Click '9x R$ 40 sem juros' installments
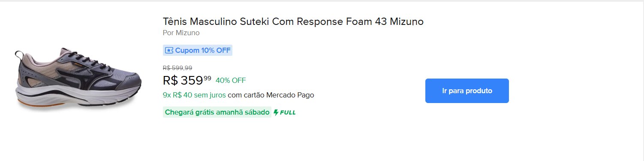Viewport: 644px width, 161px height. pos(194,95)
